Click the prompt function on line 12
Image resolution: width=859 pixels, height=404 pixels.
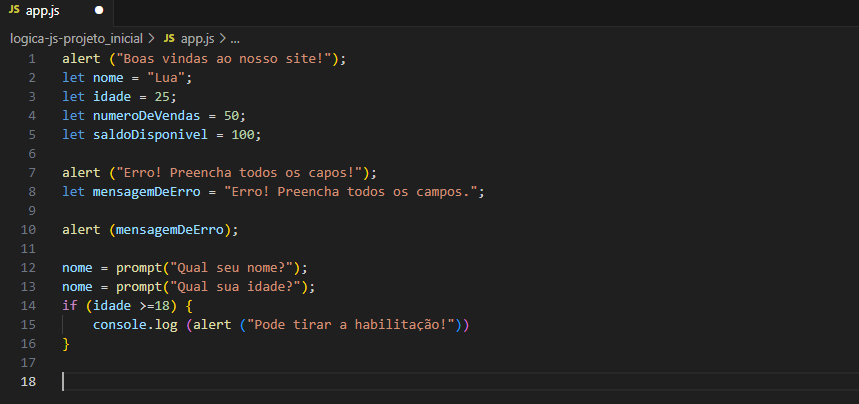click(x=139, y=268)
